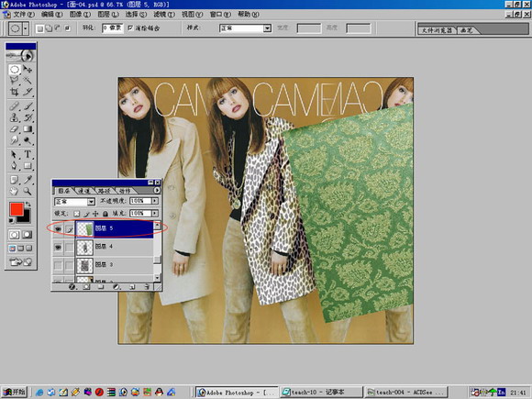
Task: Create a new layer icon
Action: tap(132, 287)
